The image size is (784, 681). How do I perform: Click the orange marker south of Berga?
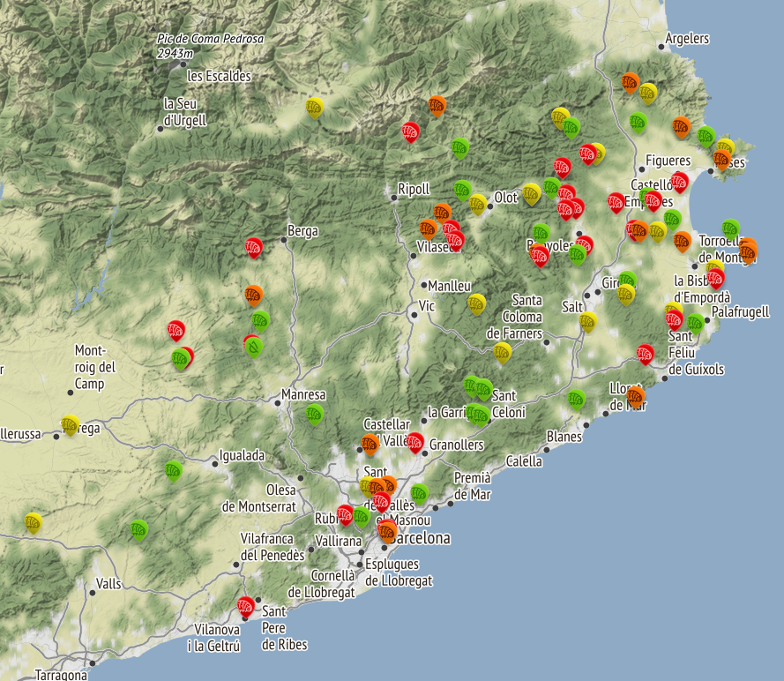pyautogui.click(x=253, y=294)
